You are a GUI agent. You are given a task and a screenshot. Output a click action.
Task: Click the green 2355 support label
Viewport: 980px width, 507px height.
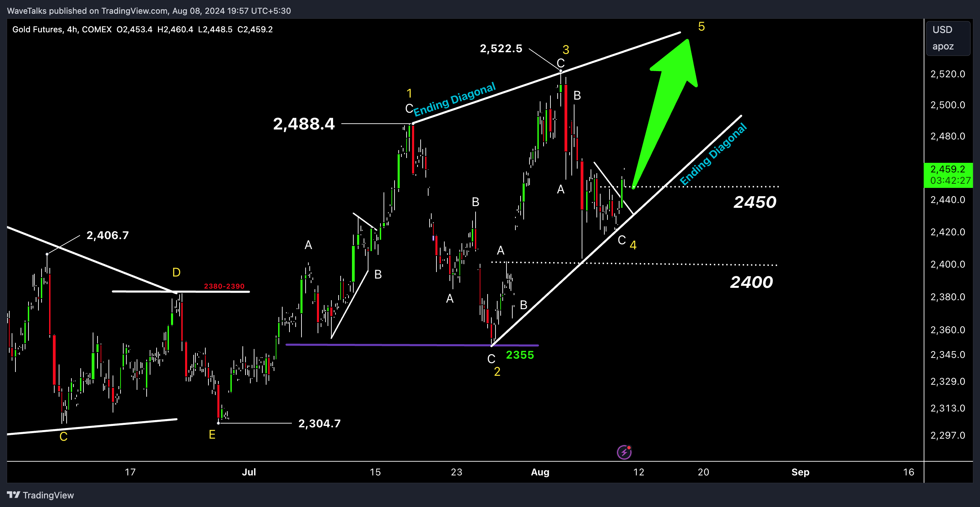tap(520, 355)
